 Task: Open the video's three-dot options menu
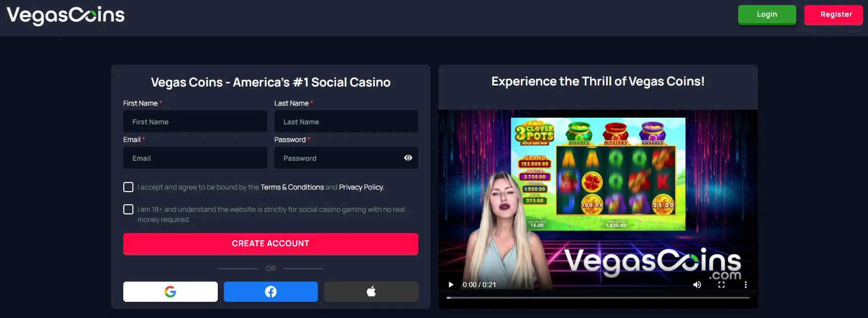[745, 285]
